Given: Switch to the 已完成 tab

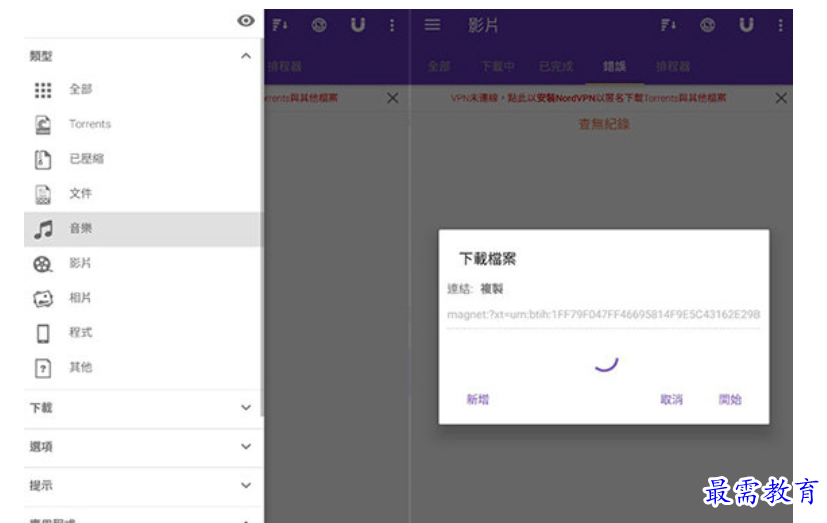Looking at the screenshot, I should click(x=556, y=66).
